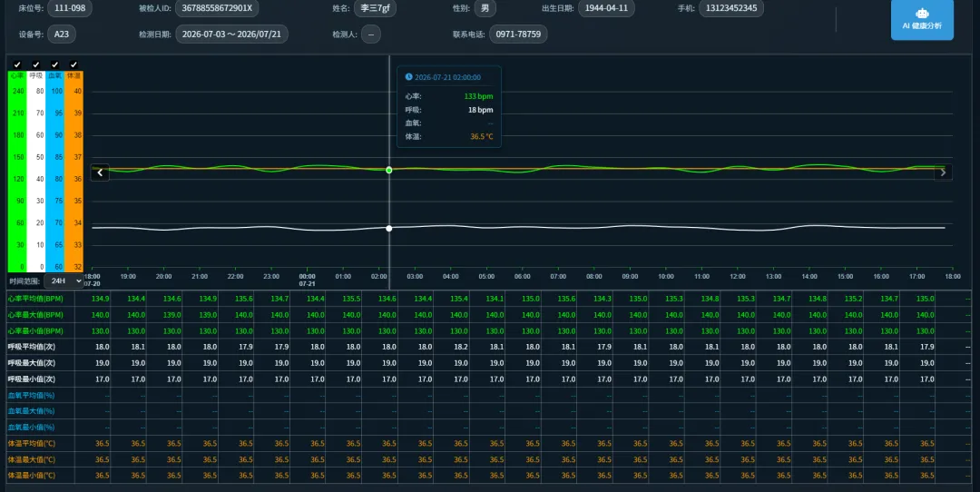Click the 体温最小值(°C) row label
The image size is (980, 492).
(x=32, y=475)
